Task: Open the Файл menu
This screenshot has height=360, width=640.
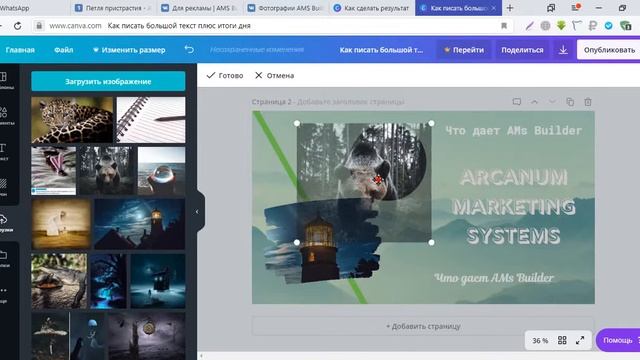Action: click(x=63, y=50)
